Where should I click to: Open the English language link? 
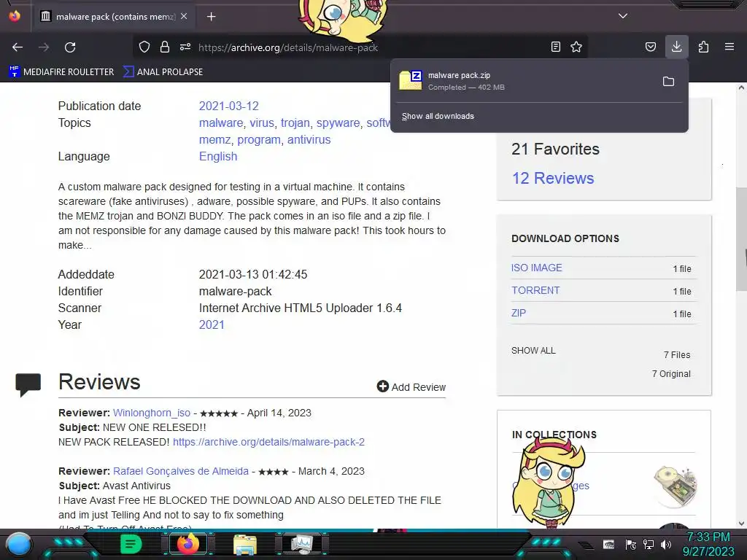pyautogui.click(x=217, y=157)
